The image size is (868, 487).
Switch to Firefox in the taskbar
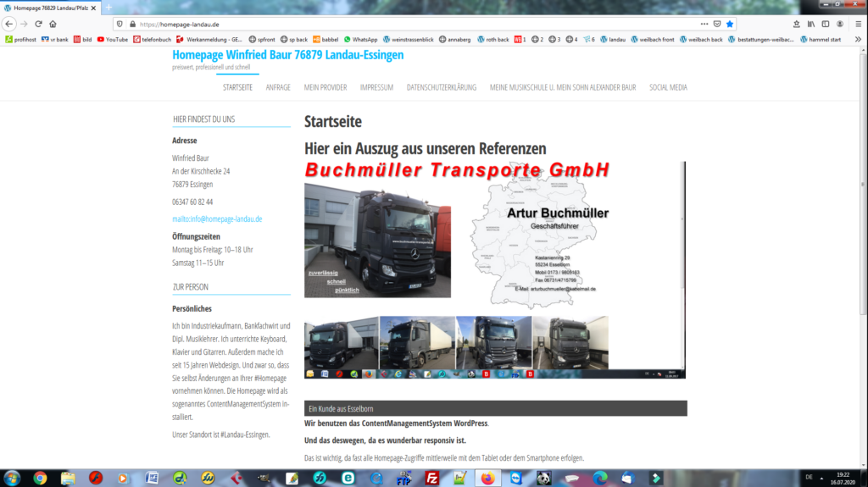point(487,478)
